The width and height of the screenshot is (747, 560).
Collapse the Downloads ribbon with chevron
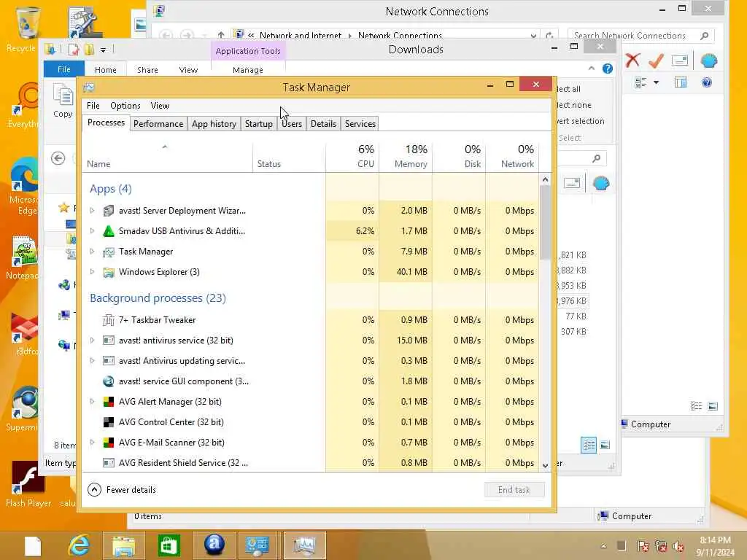[x=592, y=69]
